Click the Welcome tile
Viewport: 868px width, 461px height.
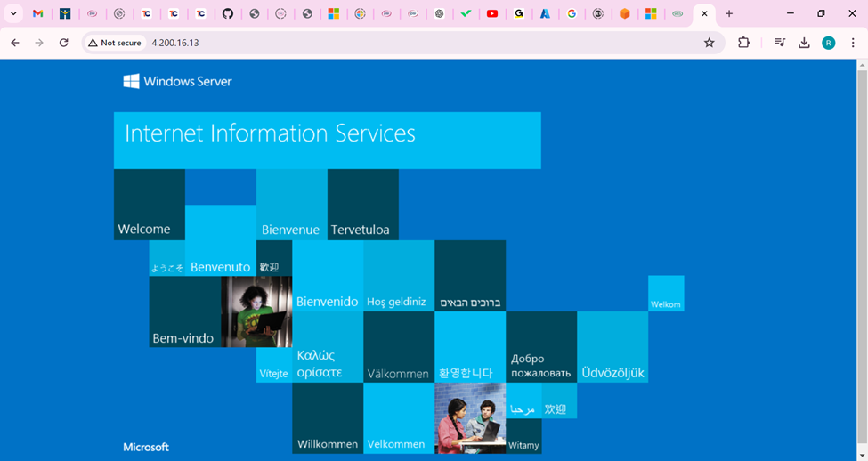[150, 205]
